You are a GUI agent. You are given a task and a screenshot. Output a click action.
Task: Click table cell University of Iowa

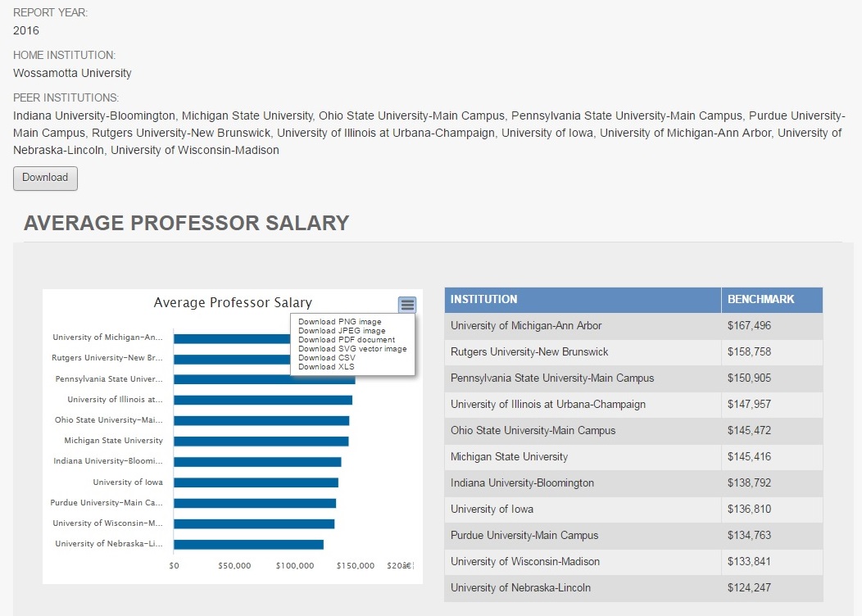click(583, 510)
